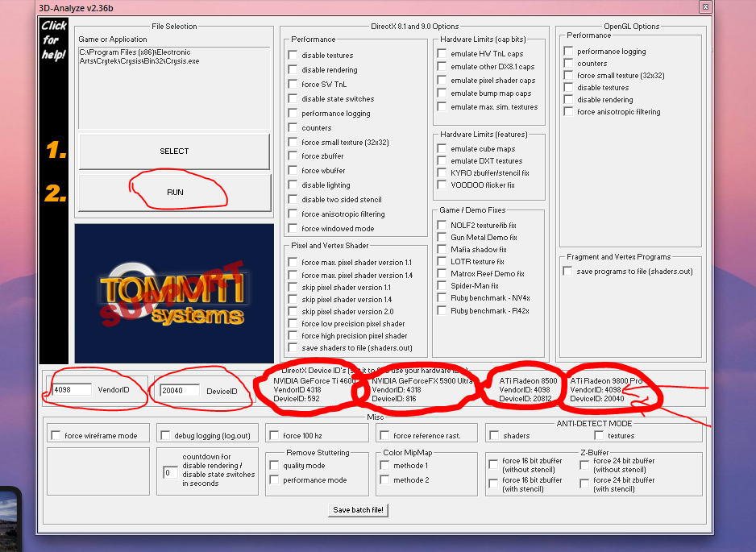Tick 'skip pixel shader version 2.0'
756x552 pixels.
point(293,311)
